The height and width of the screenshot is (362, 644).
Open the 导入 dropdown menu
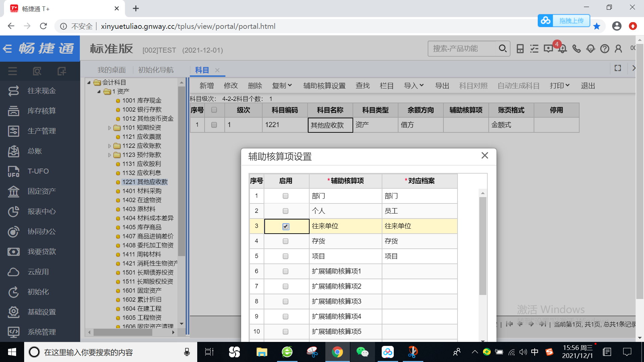click(x=414, y=86)
